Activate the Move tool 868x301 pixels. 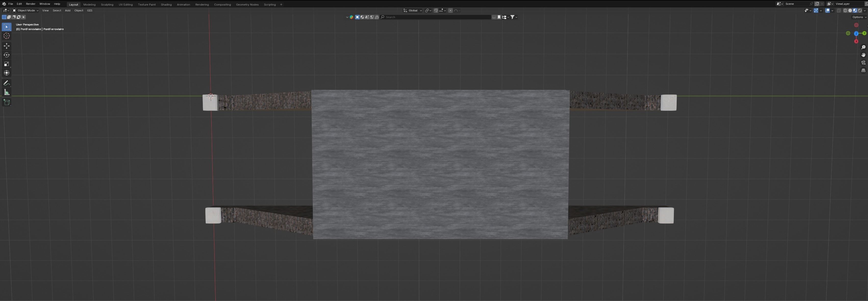(6, 46)
